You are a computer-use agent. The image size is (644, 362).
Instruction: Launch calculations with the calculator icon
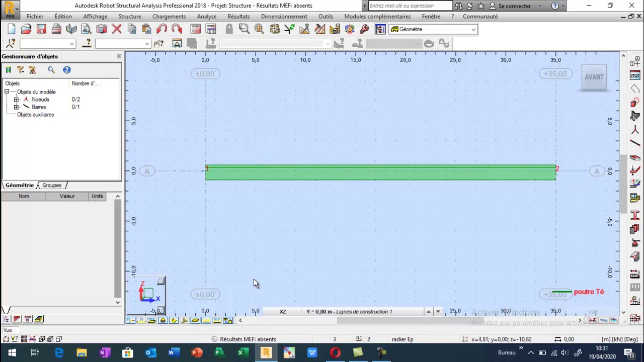196,29
